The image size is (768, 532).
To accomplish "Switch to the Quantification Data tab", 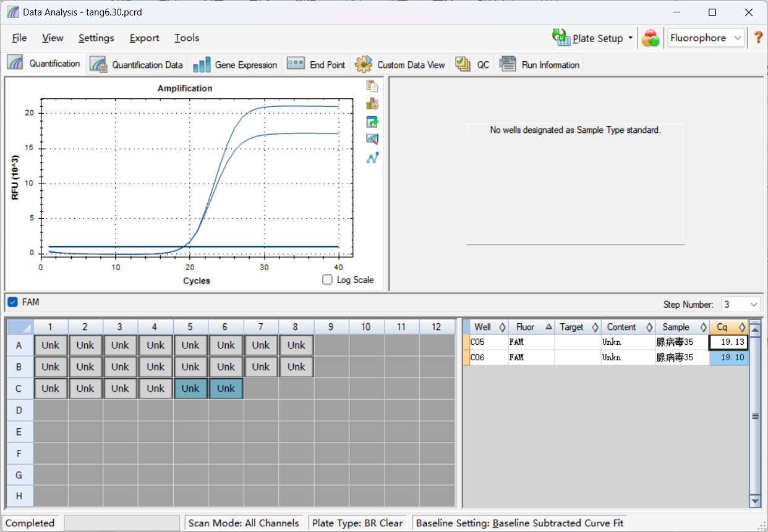I will pyautogui.click(x=137, y=64).
